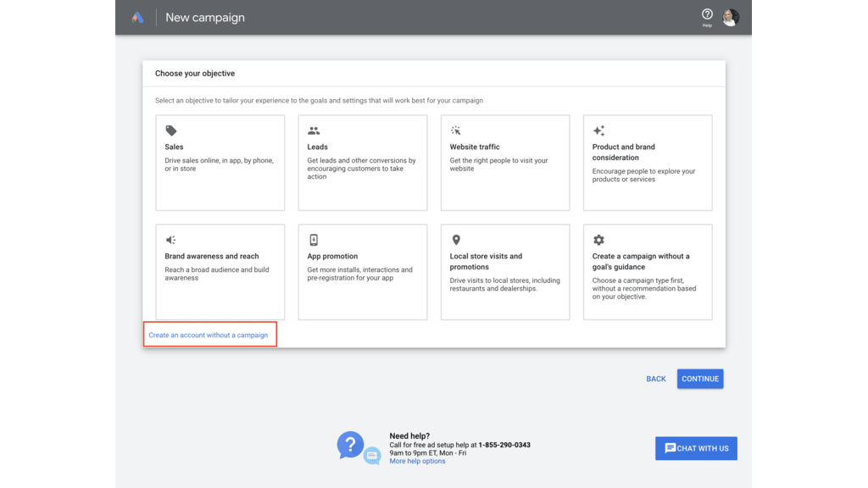868x488 pixels.
Task: Open Create an account without a campaign
Action: point(209,335)
